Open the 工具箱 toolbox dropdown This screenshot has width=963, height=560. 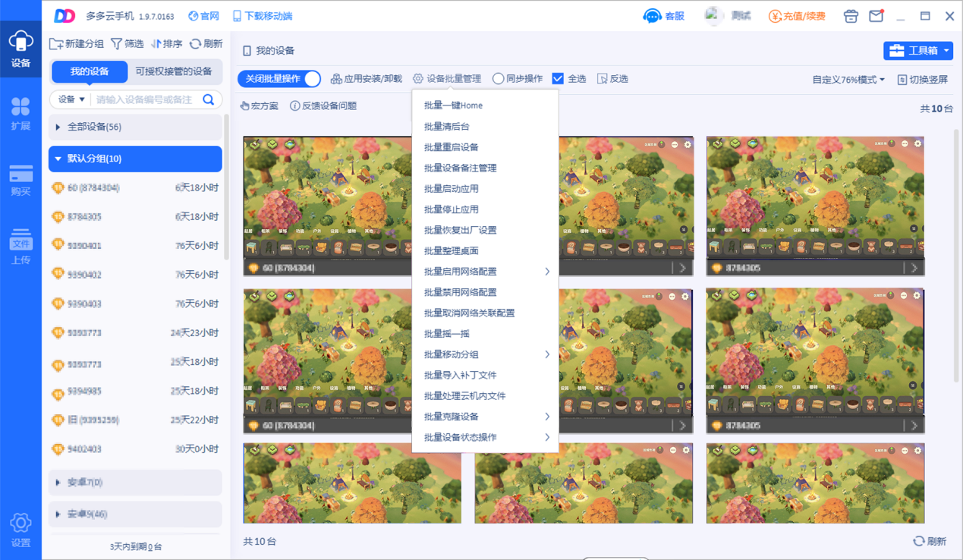coord(918,51)
